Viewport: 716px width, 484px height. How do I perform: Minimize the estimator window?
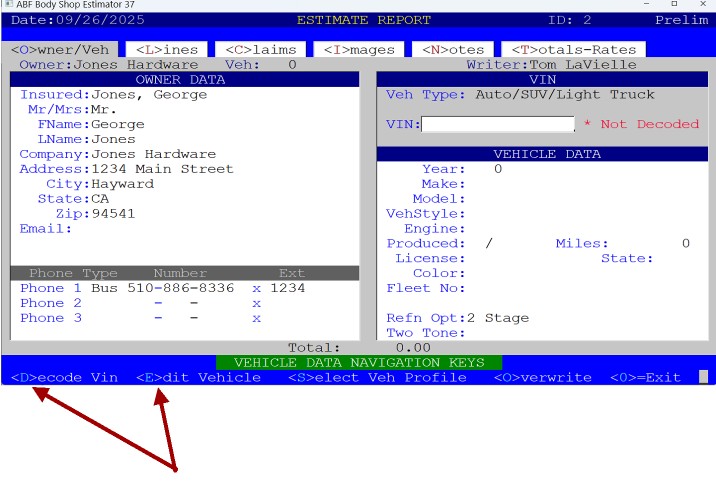pyautogui.click(x=646, y=5)
